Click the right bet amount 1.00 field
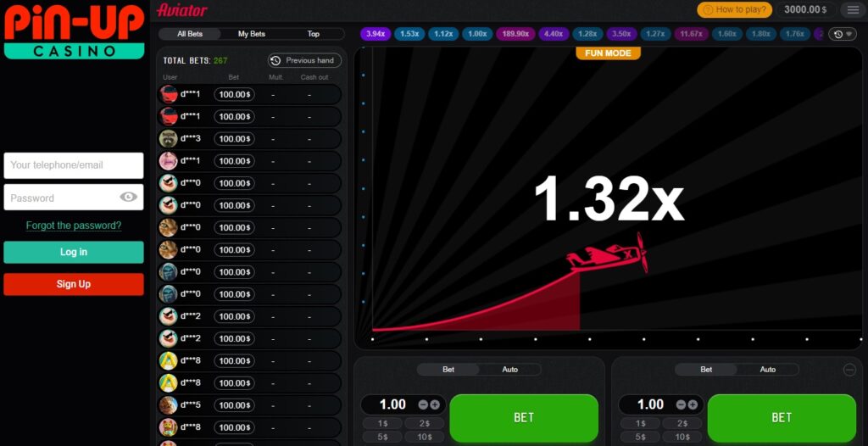868x446 pixels. [650, 405]
